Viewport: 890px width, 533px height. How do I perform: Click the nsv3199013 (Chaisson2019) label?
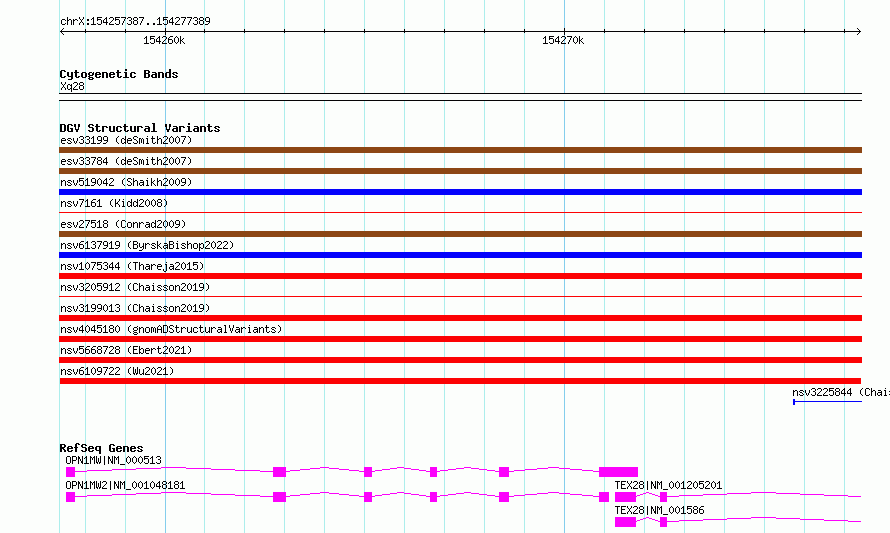pos(135,308)
